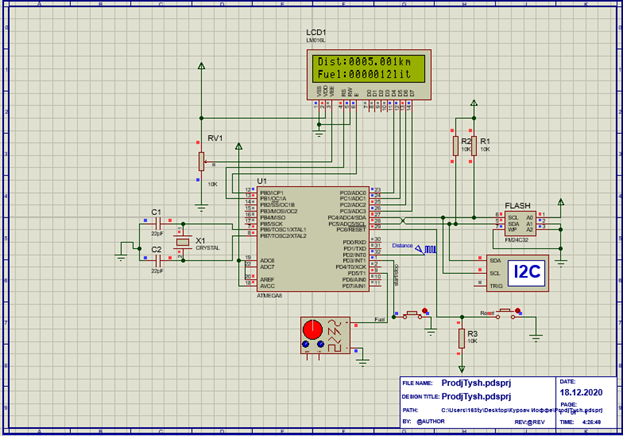Click the PD2/INT0 pin label
Image resolution: width=623 pixels, height=436 pixels.
pyautogui.click(x=354, y=255)
